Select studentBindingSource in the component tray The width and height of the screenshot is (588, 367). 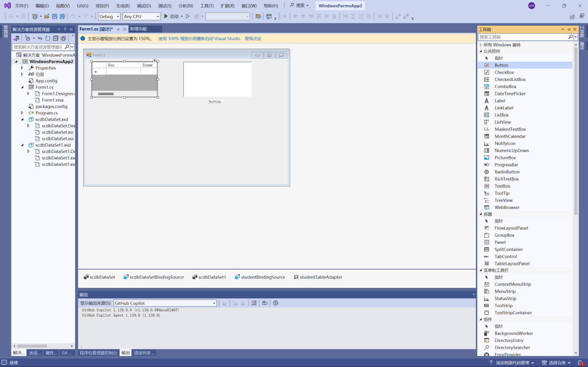260,277
